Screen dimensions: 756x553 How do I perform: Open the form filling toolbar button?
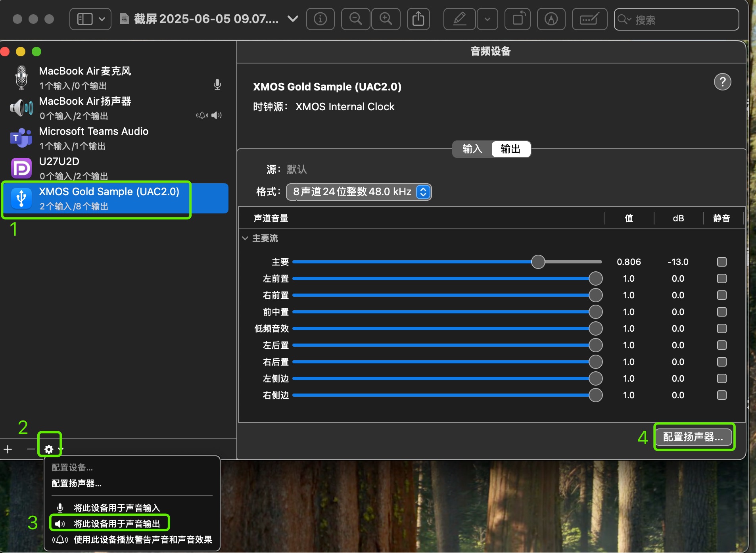click(589, 19)
